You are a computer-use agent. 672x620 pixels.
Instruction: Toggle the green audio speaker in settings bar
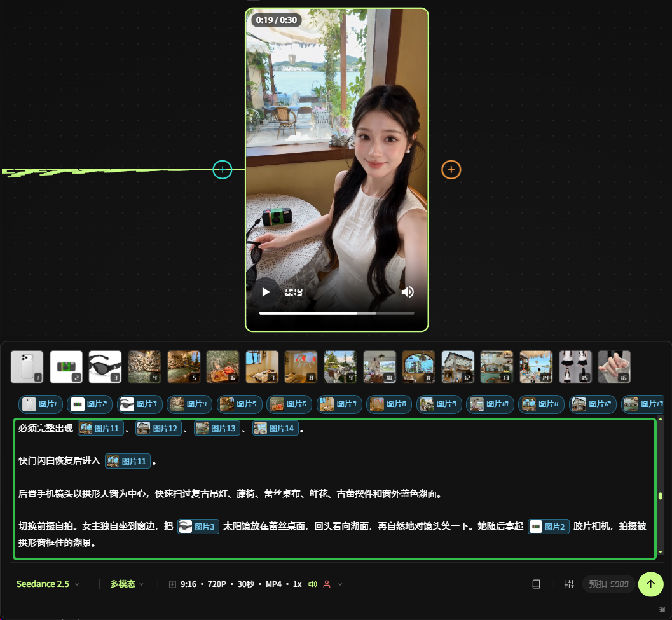click(x=312, y=584)
